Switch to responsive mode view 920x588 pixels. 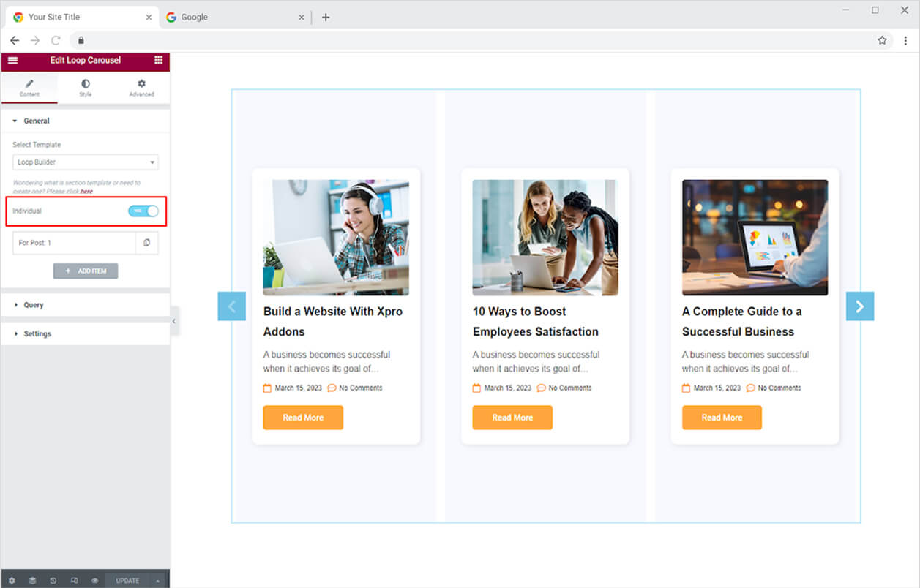(74, 581)
